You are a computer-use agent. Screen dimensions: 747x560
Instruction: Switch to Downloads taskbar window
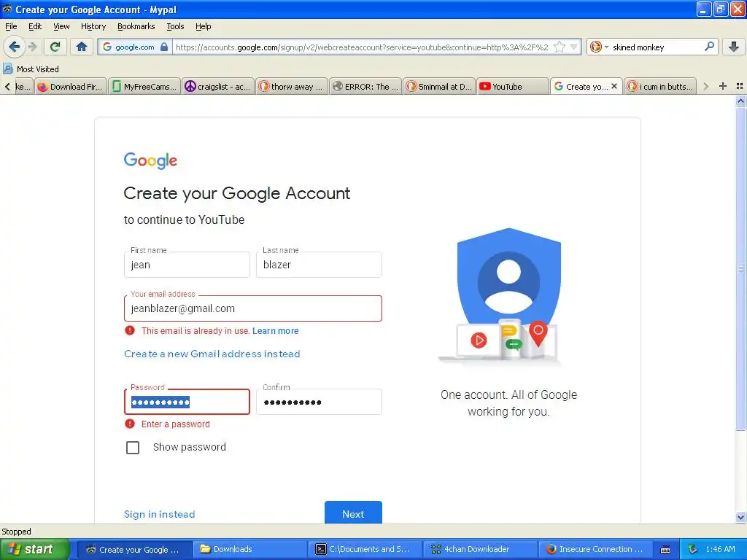coord(249,549)
